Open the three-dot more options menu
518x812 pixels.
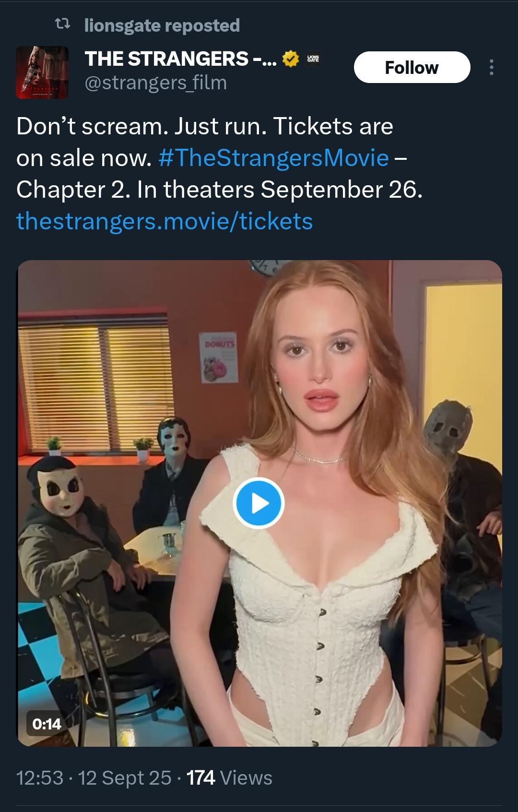click(x=491, y=68)
